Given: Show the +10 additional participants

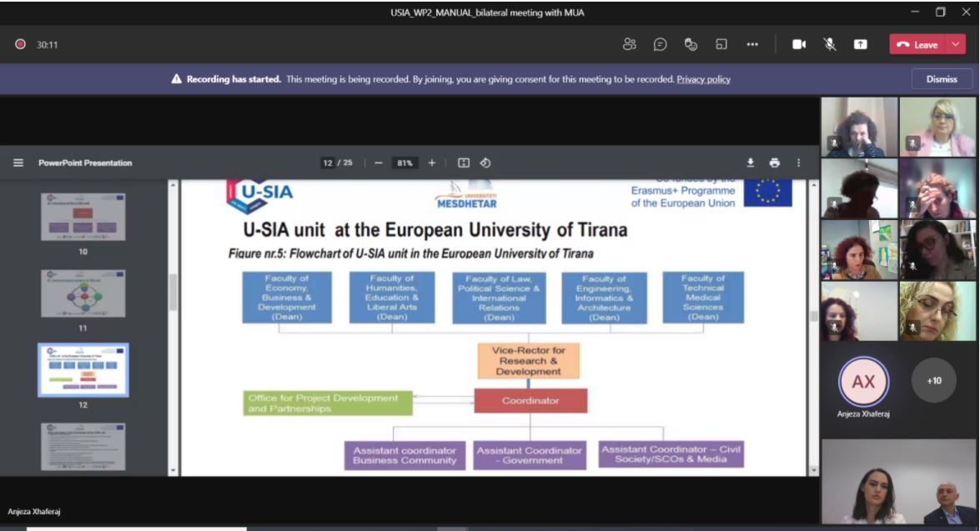Looking at the screenshot, I should tap(934, 380).
